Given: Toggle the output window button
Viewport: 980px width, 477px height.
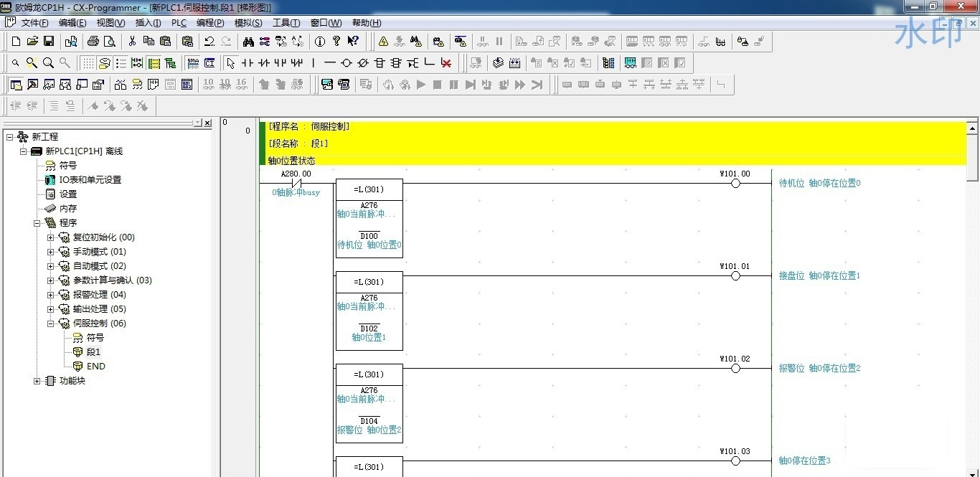Looking at the screenshot, I should click(32, 85).
